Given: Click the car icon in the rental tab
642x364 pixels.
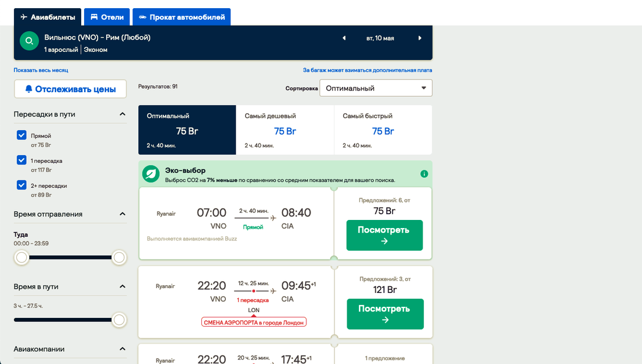Looking at the screenshot, I should coord(142,17).
